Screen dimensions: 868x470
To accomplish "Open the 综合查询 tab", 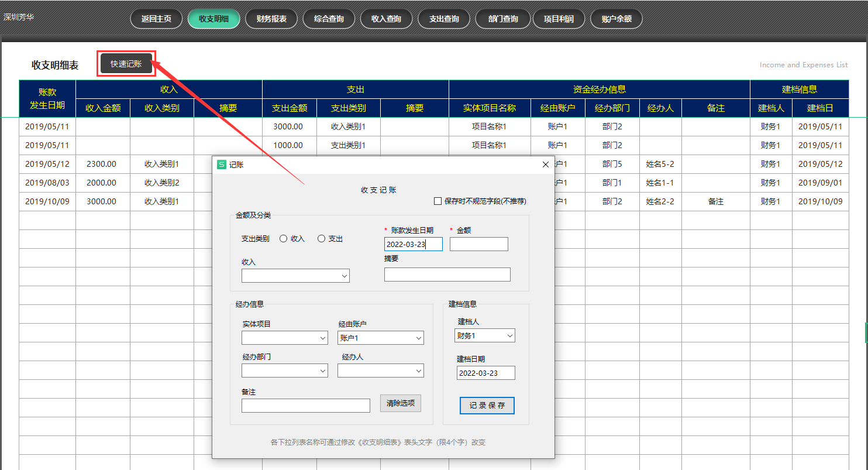I will coord(328,18).
